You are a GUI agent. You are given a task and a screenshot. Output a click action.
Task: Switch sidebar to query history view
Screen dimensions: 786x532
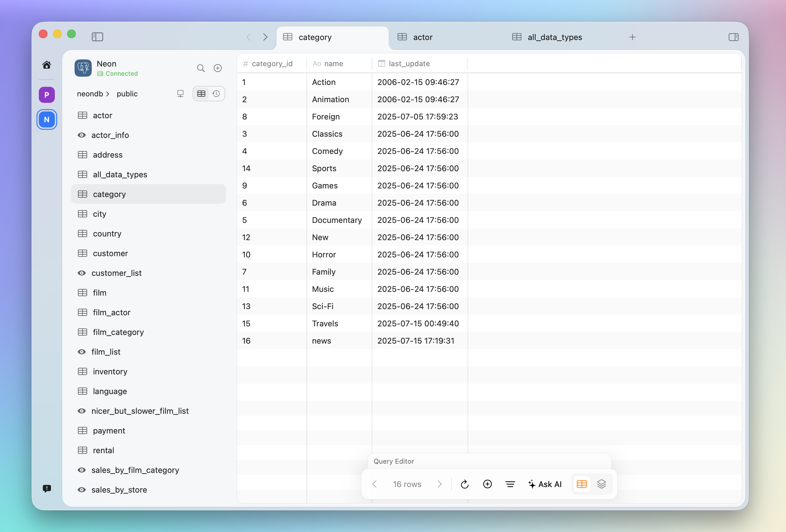(x=216, y=94)
